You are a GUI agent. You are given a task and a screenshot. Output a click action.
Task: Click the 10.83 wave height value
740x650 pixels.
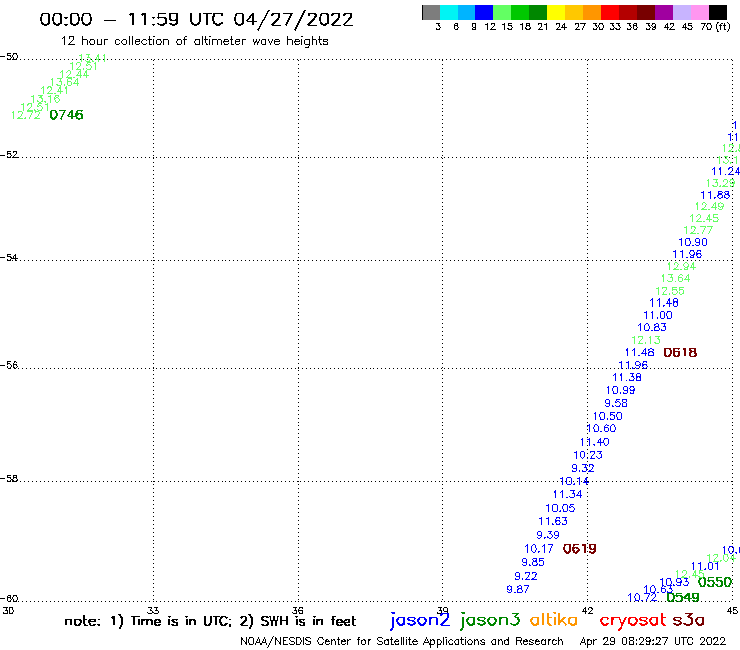pos(652,327)
